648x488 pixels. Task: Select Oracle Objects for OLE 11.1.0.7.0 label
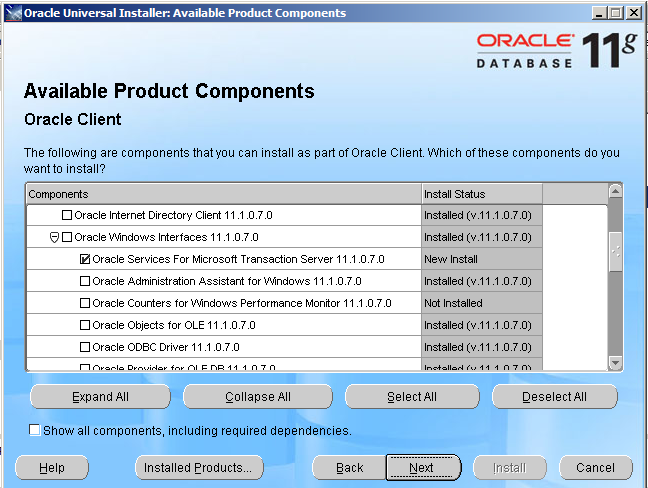[174, 325]
